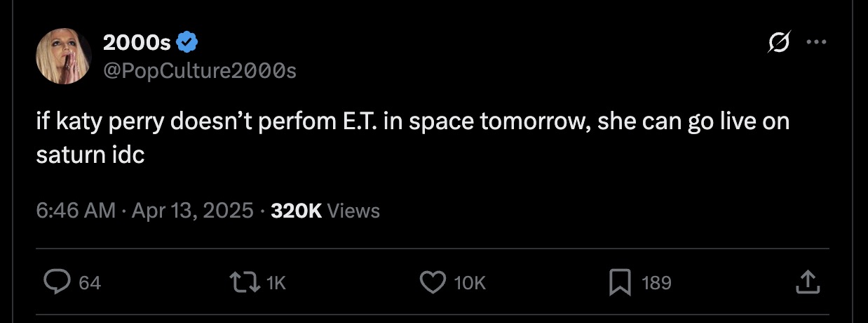
Task: Click the share upload arrow icon
Action: (808, 282)
